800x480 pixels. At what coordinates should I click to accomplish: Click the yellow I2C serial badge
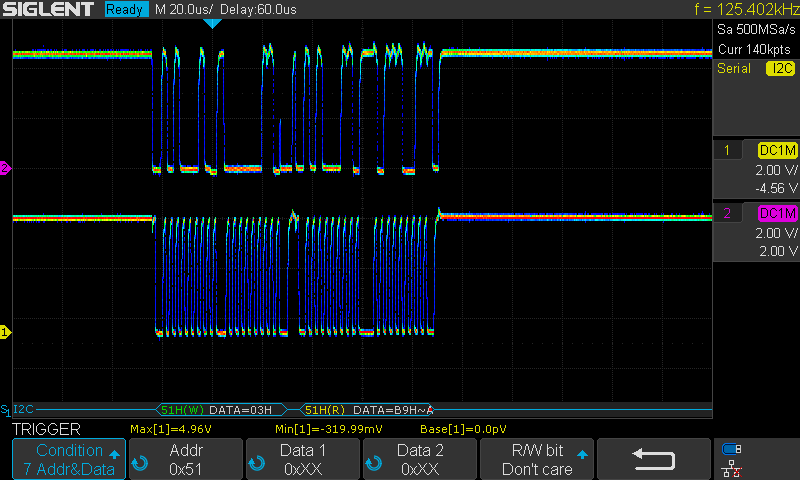click(781, 68)
